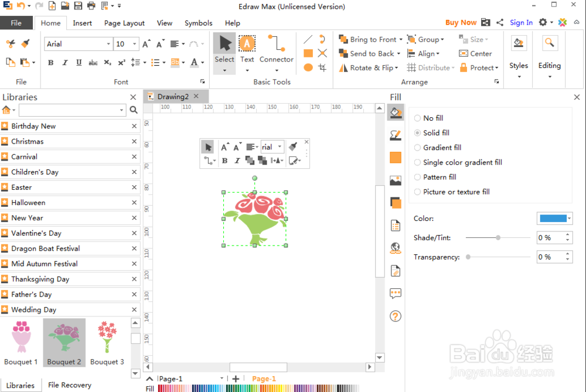
Task: Expand Rotate & Flip menu
Action: pos(397,67)
